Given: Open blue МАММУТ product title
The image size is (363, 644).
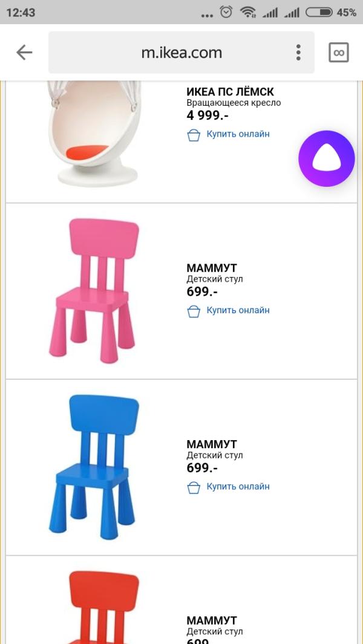Looking at the screenshot, I should coord(212,444).
